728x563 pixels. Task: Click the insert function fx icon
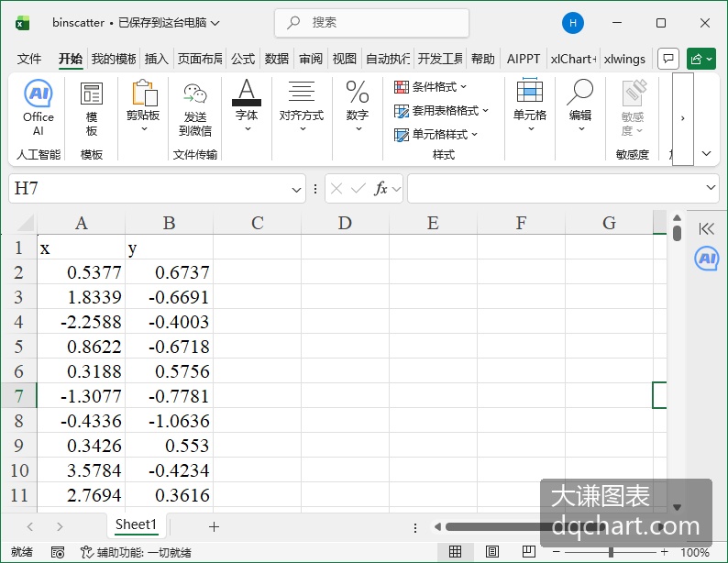(x=381, y=189)
